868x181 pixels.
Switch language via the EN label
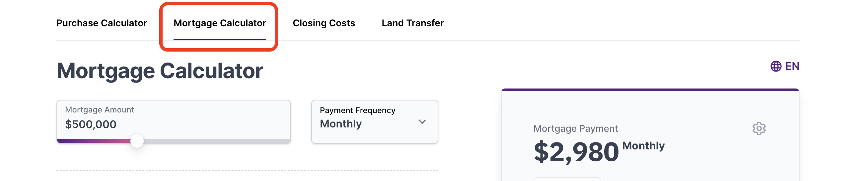click(792, 66)
